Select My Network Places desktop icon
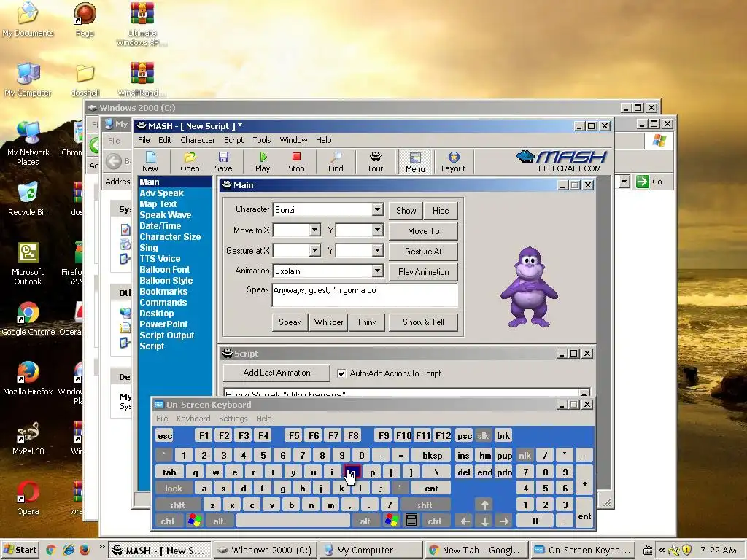 point(28,143)
